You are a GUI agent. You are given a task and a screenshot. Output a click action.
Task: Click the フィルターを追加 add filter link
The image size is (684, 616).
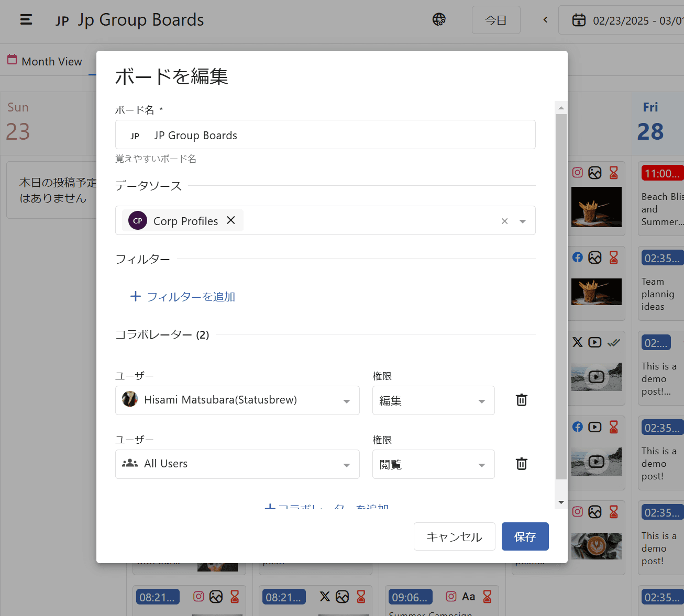point(183,297)
